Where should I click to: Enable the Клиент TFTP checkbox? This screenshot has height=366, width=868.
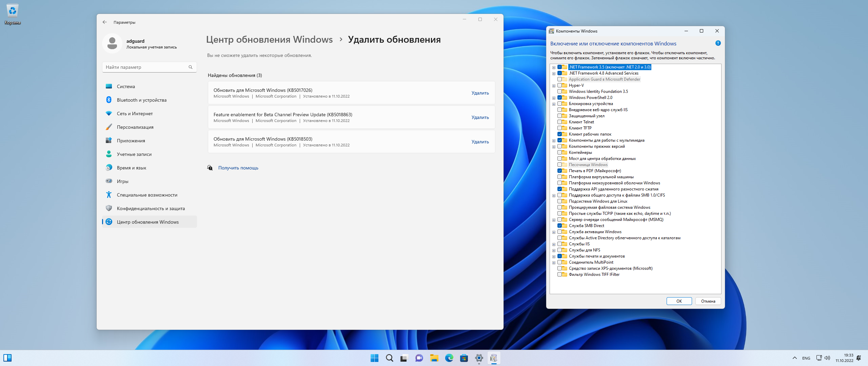click(x=559, y=128)
